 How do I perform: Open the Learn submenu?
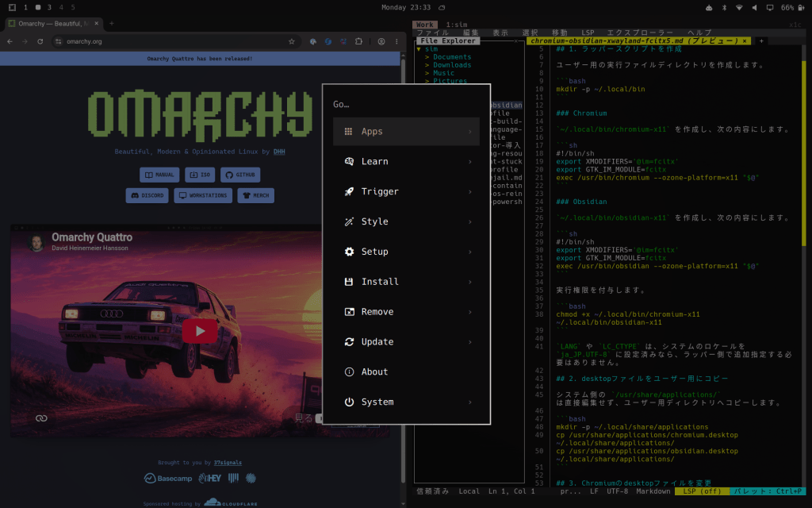(x=406, y=162)
